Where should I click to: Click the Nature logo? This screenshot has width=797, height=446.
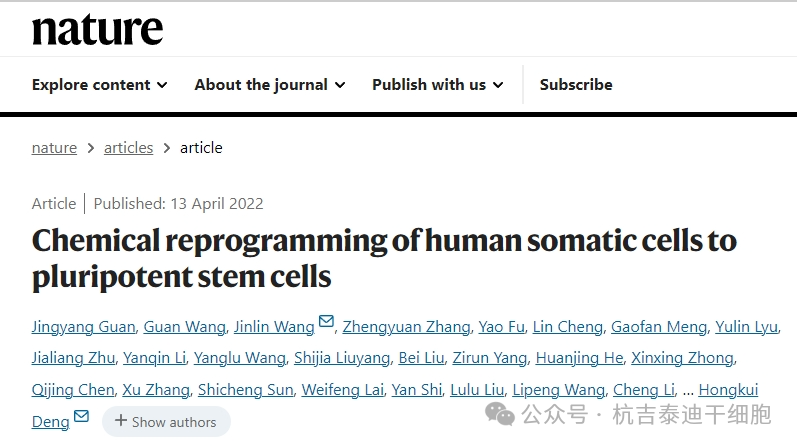97,29
